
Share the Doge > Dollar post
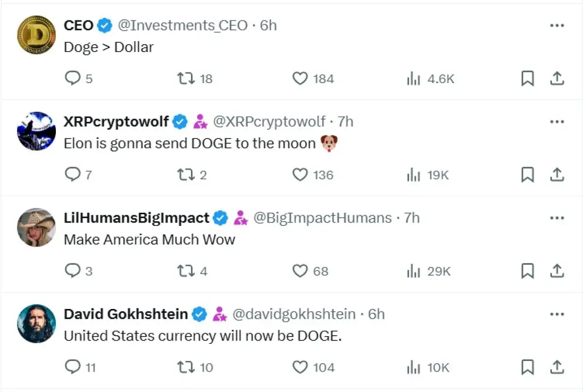pos(557,78)
